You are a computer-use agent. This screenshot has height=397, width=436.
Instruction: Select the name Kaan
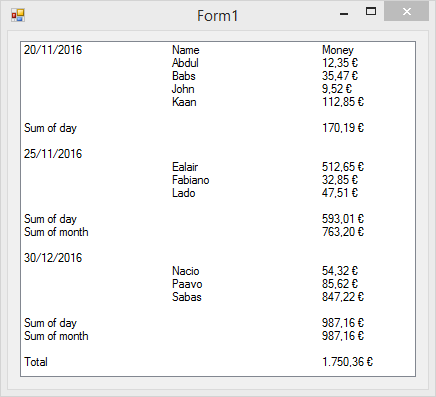point(184,102)
